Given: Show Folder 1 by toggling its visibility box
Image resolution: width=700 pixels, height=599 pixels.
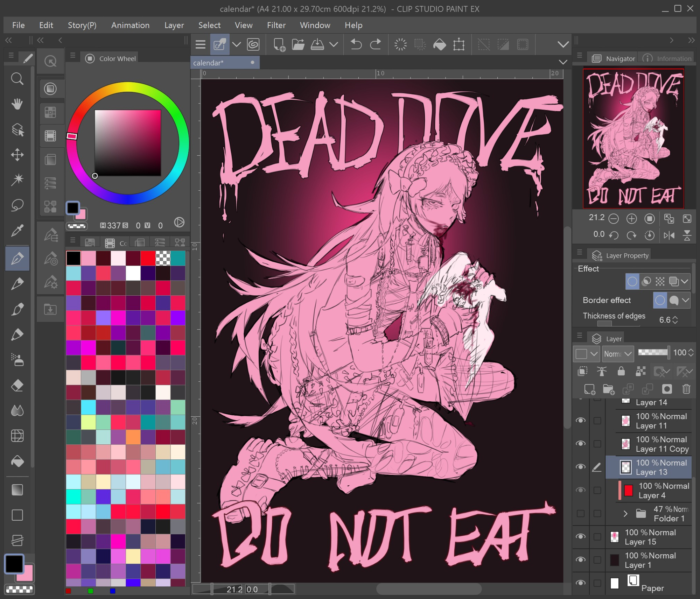Looking at the screenshot, I should tap(581, 513).
